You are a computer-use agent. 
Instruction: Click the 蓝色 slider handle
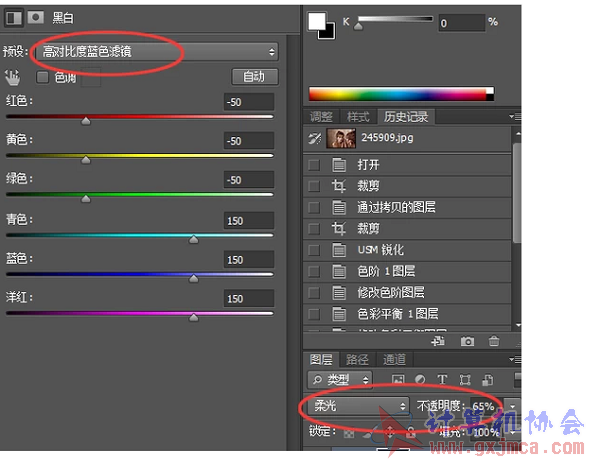pos(194,278)
